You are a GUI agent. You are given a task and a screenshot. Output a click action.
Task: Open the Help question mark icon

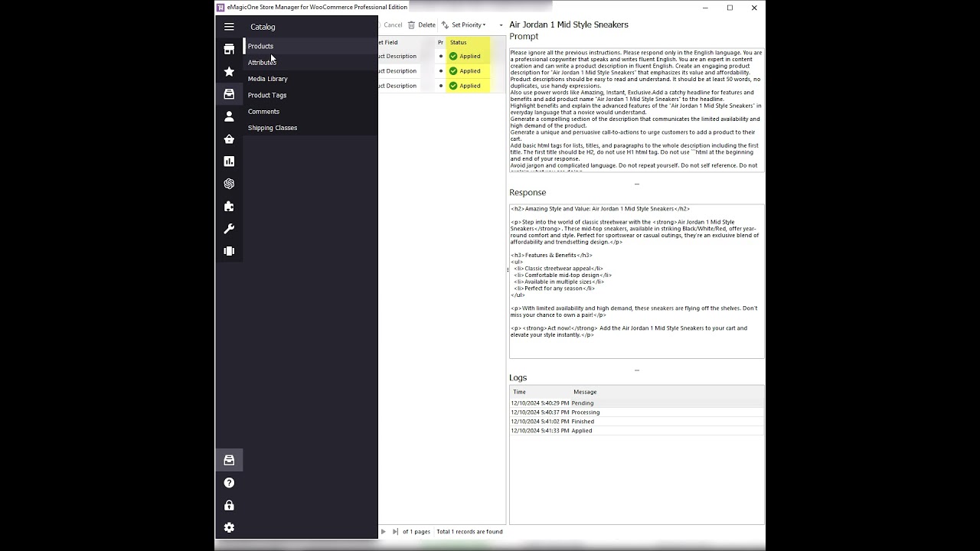click(x=229, y=483)
